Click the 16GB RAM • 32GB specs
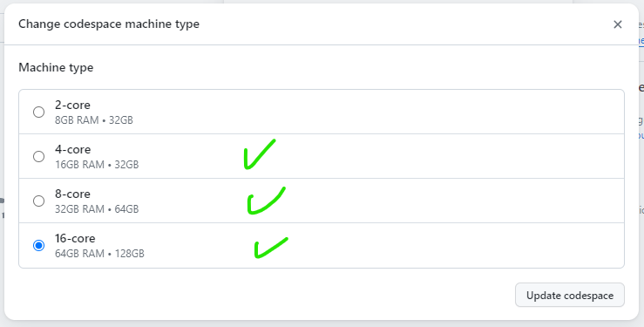 click(x=97, y=165)
